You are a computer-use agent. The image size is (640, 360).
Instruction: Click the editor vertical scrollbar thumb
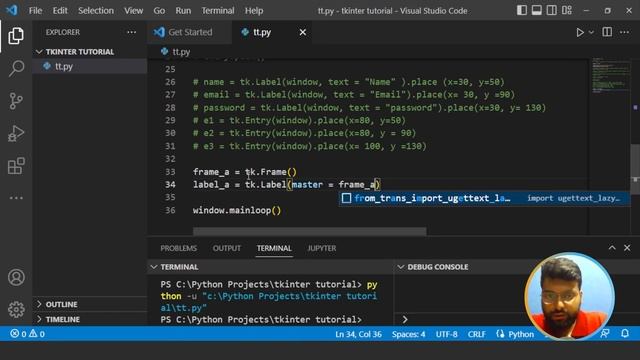tap(635, 169)
